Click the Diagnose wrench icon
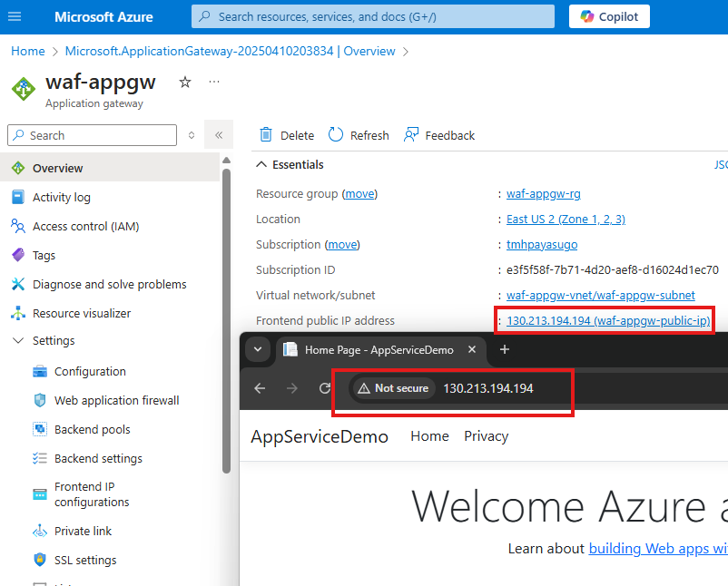Viewport: 728px width, 586px height. pos(17,284)
